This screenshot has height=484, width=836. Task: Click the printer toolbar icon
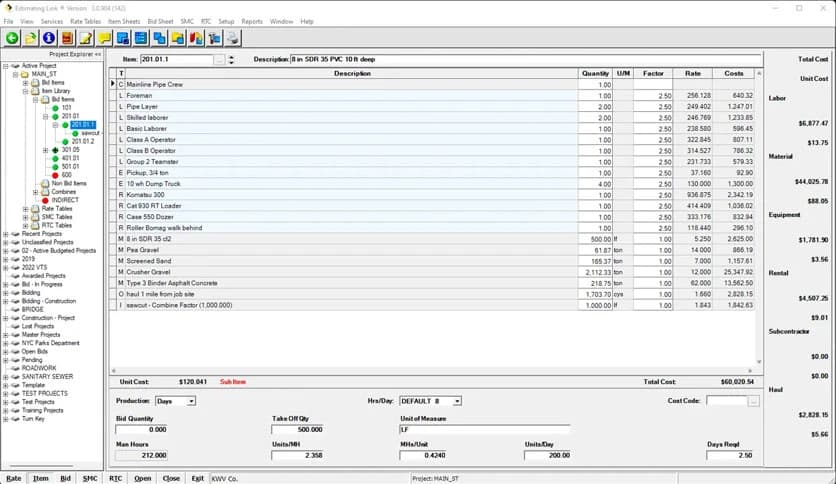[x=233, y=38]
